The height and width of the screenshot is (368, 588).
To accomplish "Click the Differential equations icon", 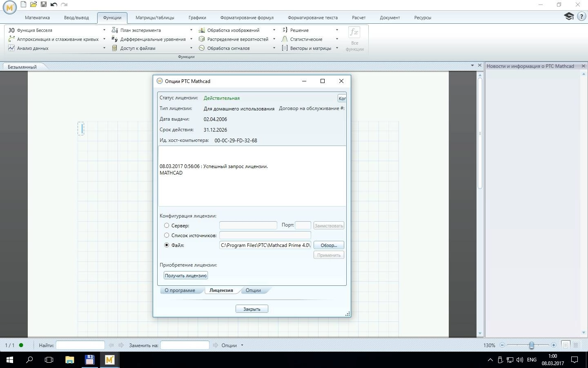I will click(x=115, y=39).
